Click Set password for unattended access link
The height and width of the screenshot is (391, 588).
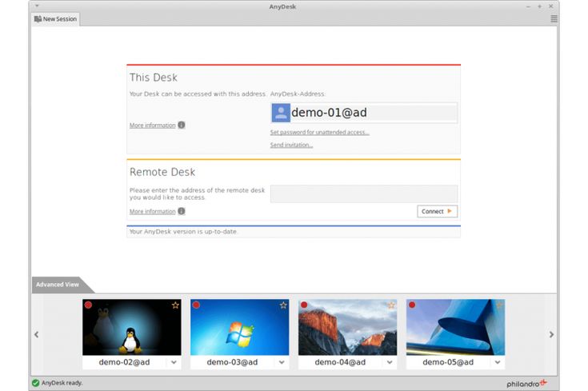(319, 133)
